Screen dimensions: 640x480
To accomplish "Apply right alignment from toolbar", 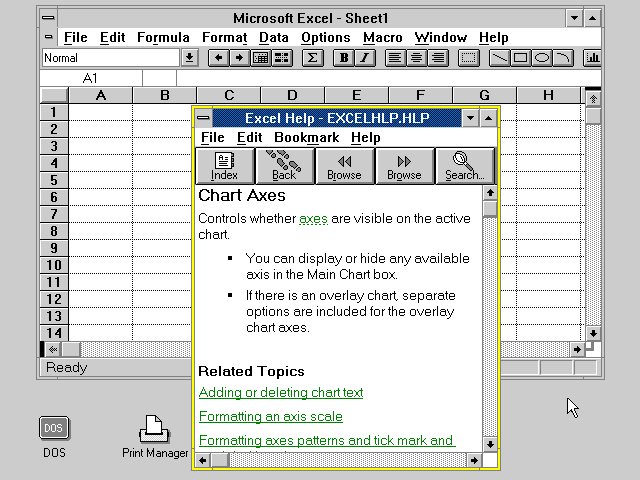I will tap(438, 58).
